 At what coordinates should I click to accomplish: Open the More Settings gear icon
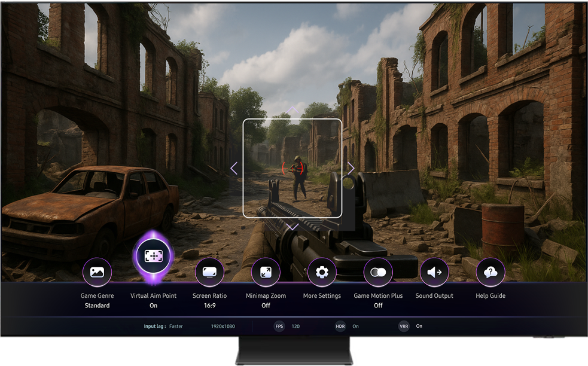tap(322, 272)
